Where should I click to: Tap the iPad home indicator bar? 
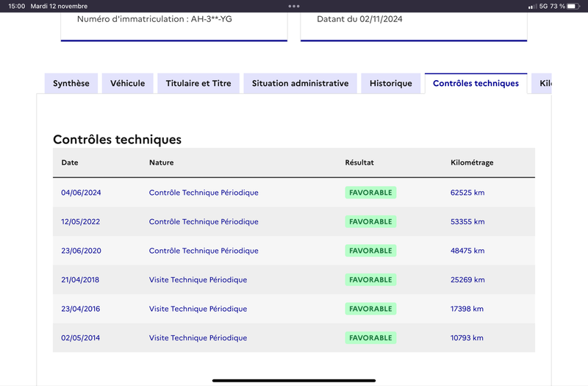coord(294,380)
